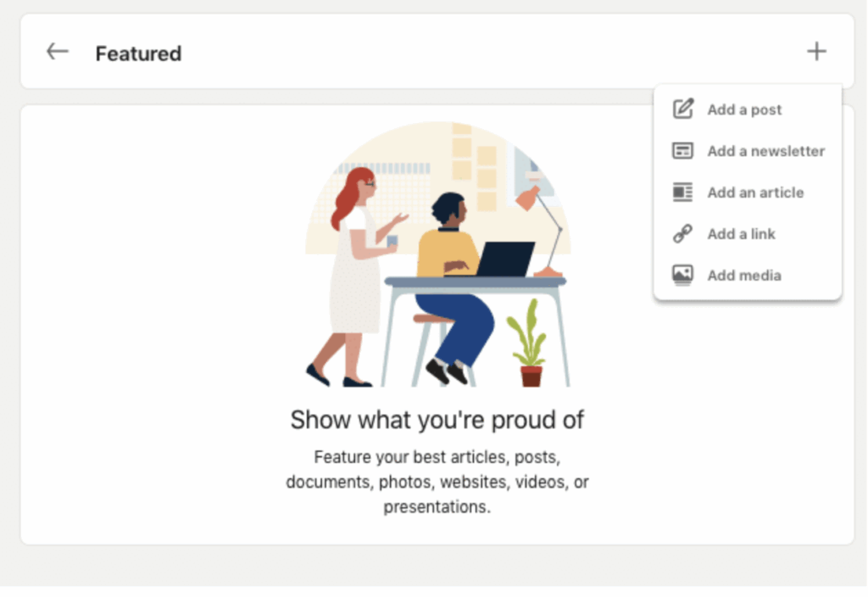Click the chain link icon in the add menu
868x597 pixels.
[x=683, y=234]
